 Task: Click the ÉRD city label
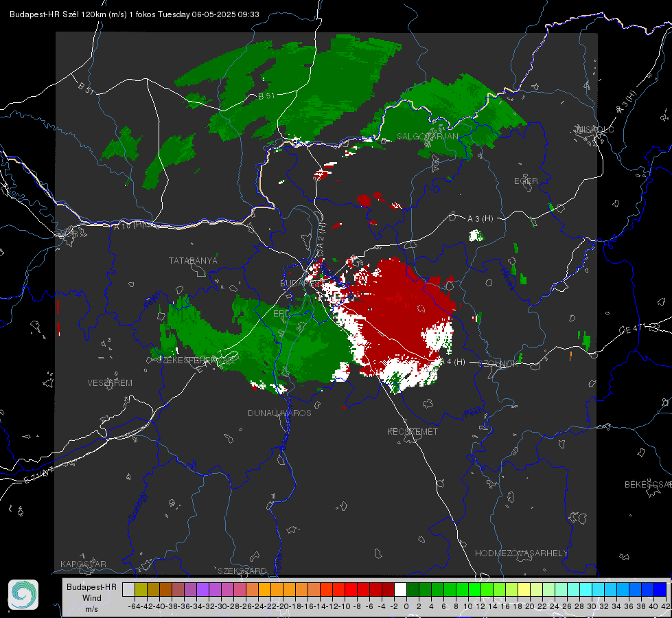281,314
